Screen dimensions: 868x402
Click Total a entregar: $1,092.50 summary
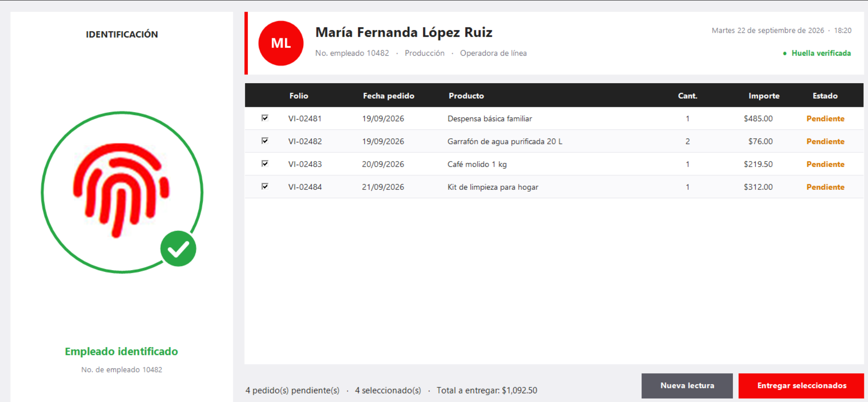click(x=487, y=391)
